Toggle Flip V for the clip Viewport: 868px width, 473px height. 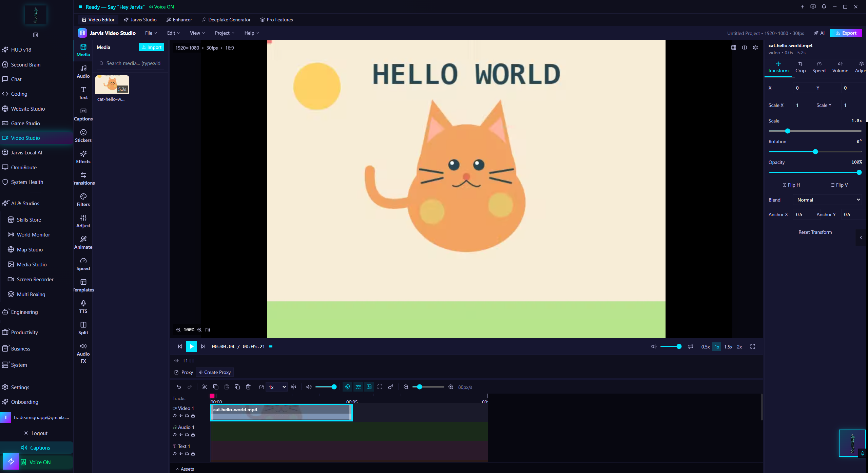click(839, 185)
